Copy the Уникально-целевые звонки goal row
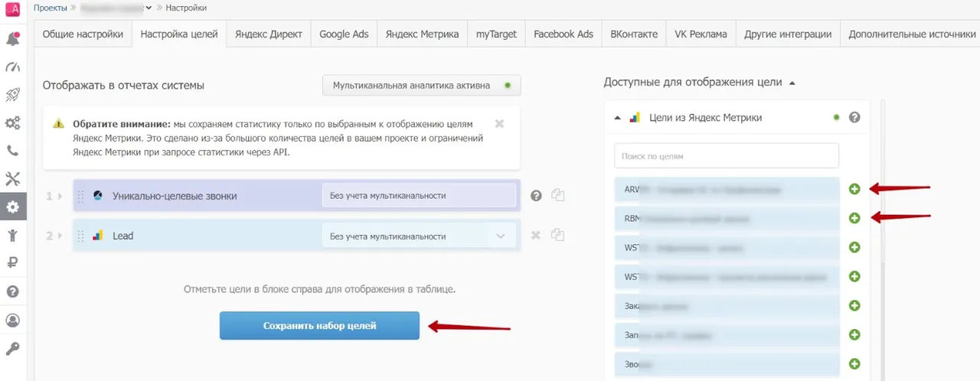 coord(558,196)
